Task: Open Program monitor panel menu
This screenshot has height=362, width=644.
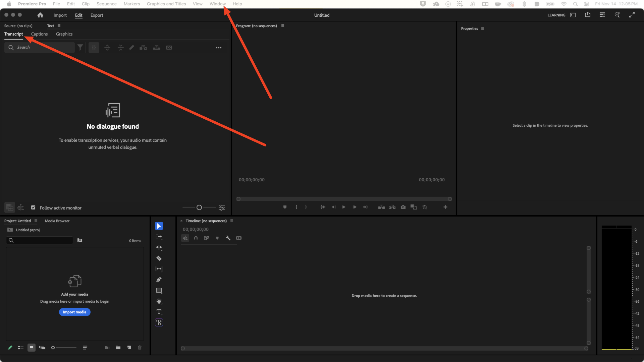Action: (x=283, y=26)
